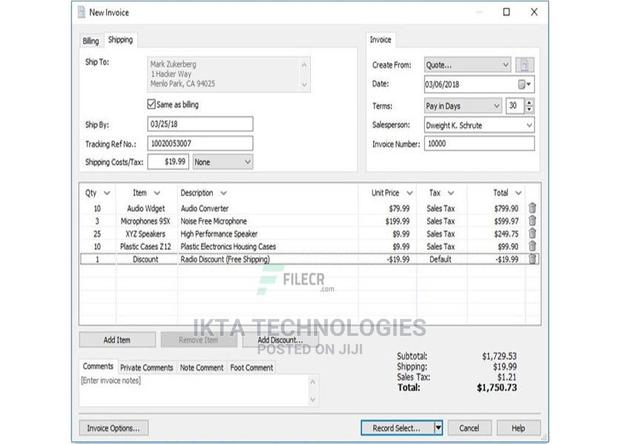Viewport: 620px width, 444px height.
Task: Select the Plastic Electronics Housing Cases cell
Action: pos(268,246)
